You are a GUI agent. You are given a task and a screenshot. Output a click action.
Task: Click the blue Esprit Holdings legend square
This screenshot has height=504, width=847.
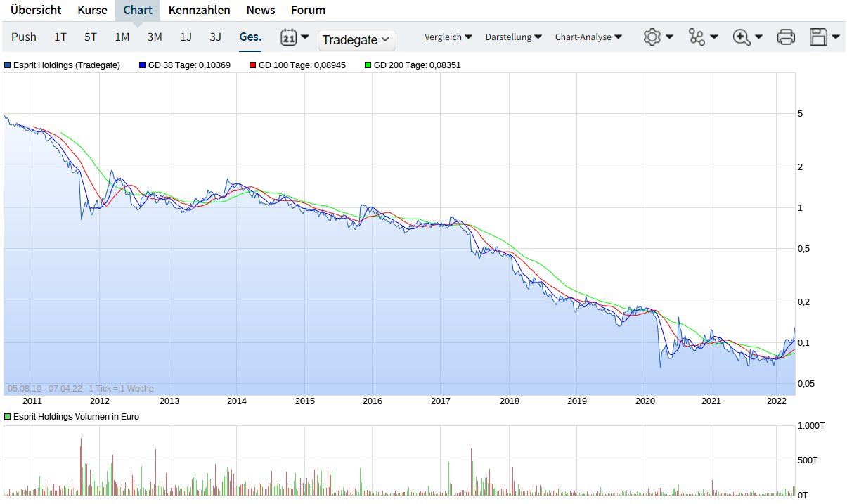[7, 65]
